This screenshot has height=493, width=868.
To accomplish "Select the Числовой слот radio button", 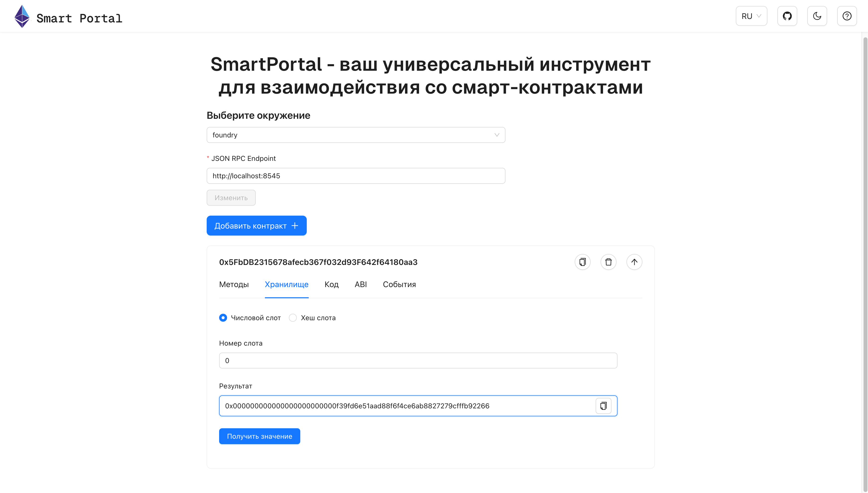I will click(x=223, y=318).
